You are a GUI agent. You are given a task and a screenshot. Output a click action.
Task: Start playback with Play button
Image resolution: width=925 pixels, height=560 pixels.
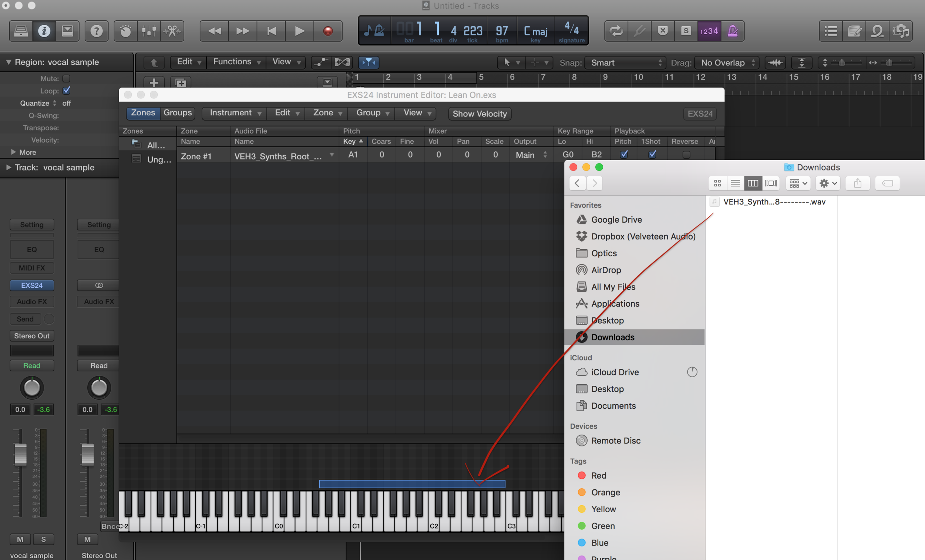(300, 31)
